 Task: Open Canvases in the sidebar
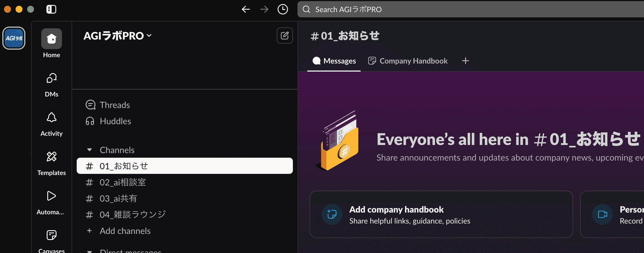click(51, 235)
